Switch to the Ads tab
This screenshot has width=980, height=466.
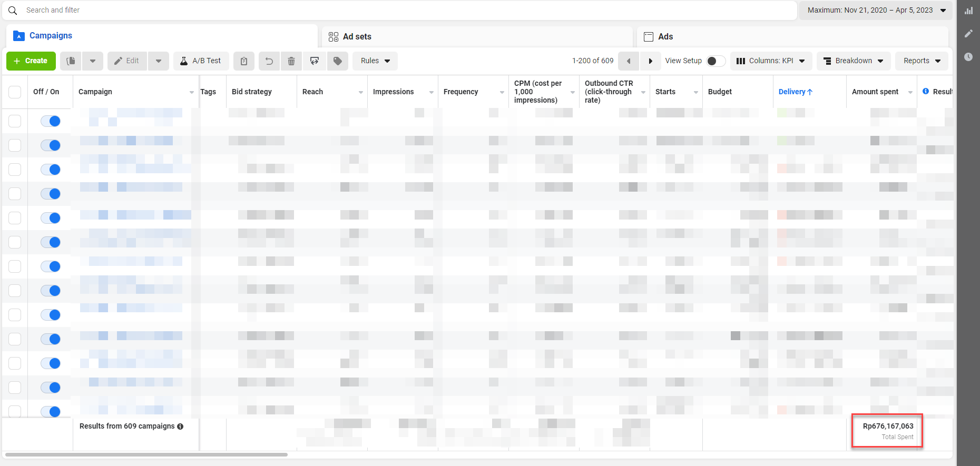(665, 37)
